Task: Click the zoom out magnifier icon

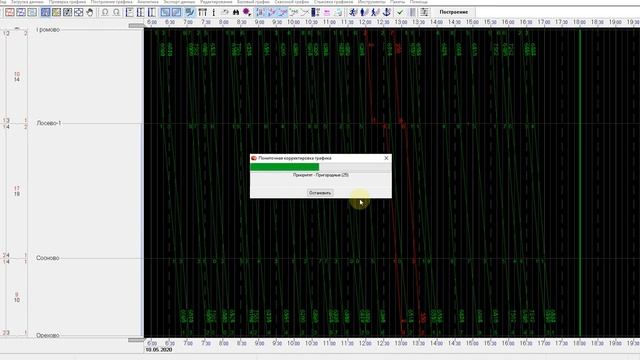Action: 116,12
